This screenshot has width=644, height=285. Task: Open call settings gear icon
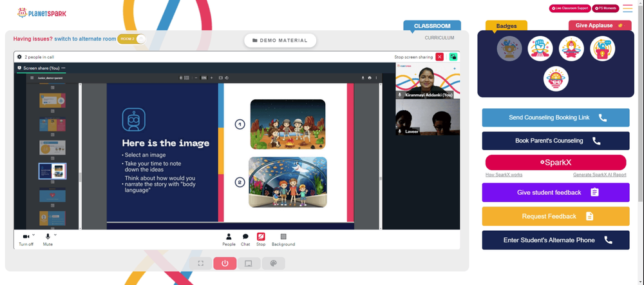tap(19, 57)
